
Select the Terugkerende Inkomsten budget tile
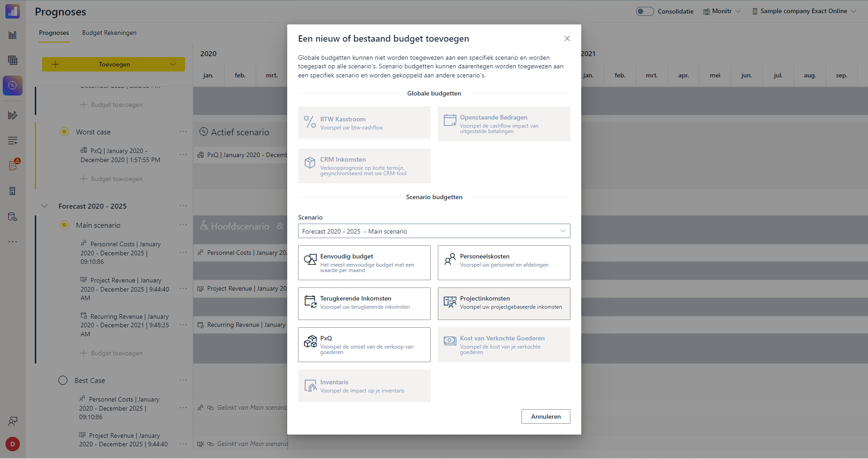click(x=364, y=304)
